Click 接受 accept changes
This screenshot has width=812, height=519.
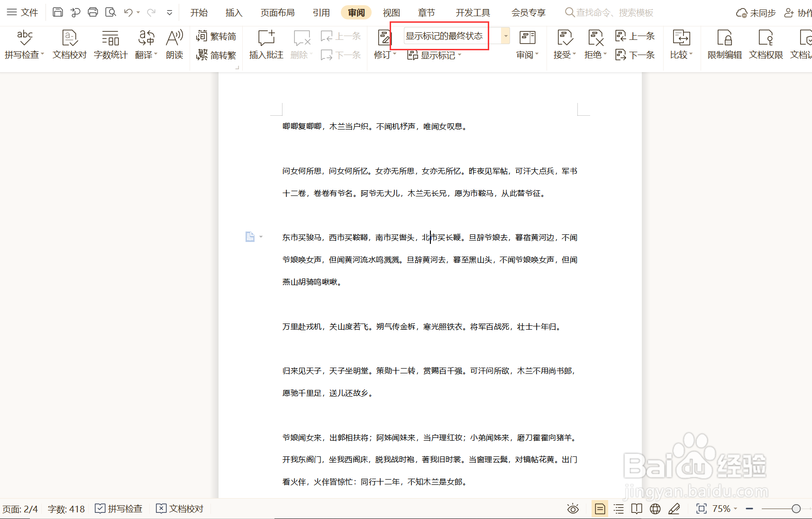[565, 45]
